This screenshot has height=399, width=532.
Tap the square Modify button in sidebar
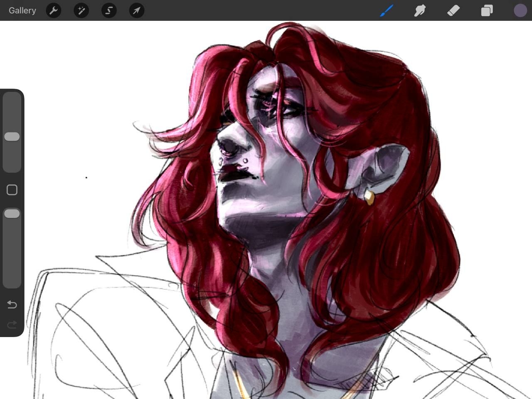12,190
